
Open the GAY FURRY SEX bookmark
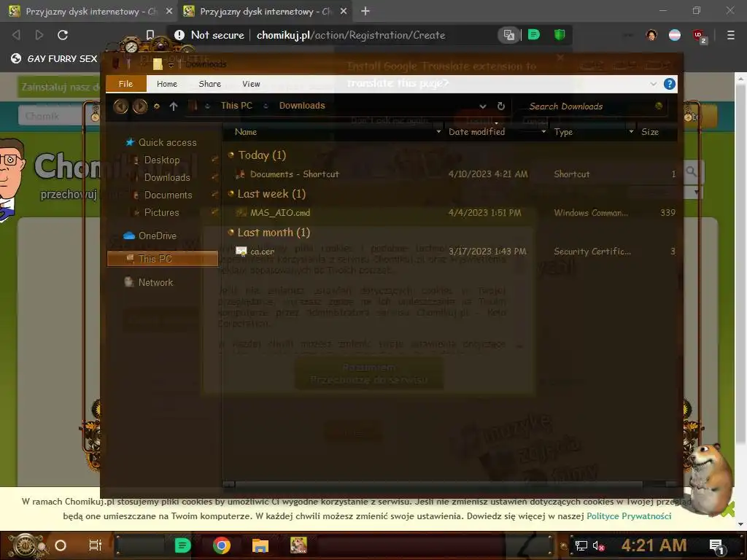coord(54,58)
